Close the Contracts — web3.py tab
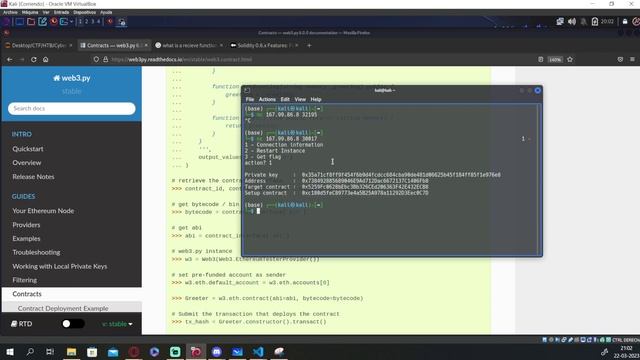The height and width of the screenshot is (360, 640). (x=146, y=45)
